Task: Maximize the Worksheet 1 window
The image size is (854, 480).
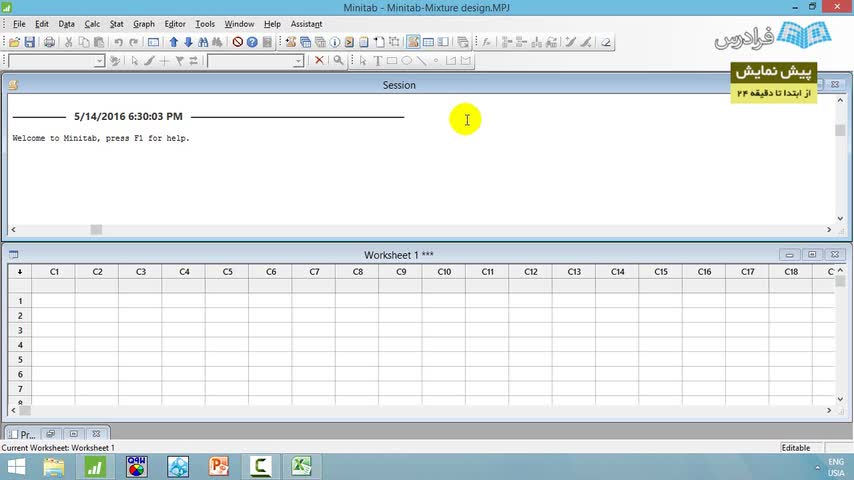Action: coord(812,254)
